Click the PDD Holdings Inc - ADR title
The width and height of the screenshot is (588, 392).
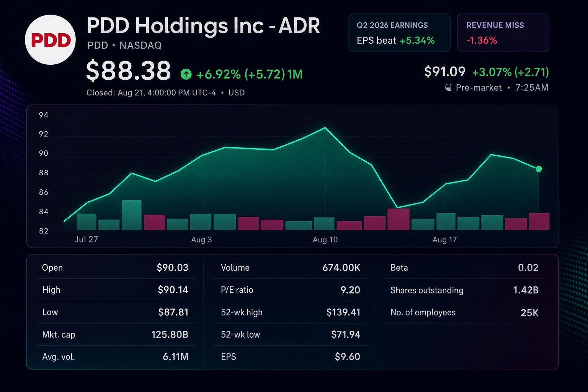(x=203, y=26)
